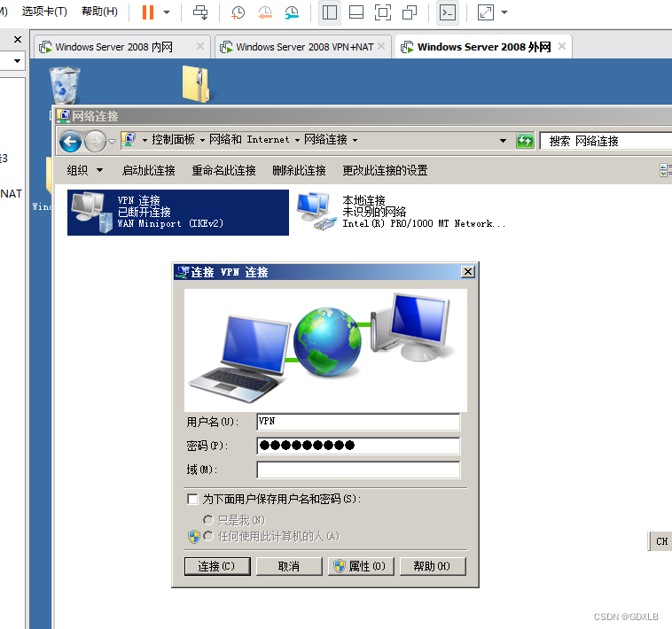Viewport: 672px width, 629px height.
Task: Close the 连接 VPN 连接 dialog
Action: (x=468, y=271)
